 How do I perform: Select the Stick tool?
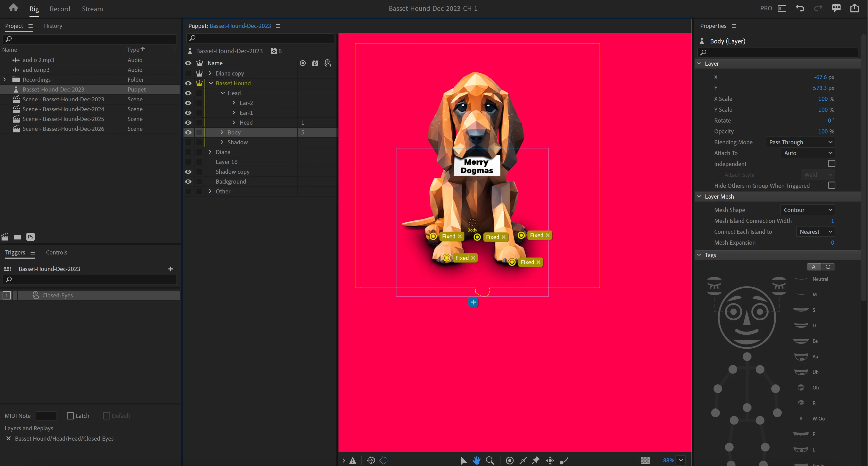[523, 460]
